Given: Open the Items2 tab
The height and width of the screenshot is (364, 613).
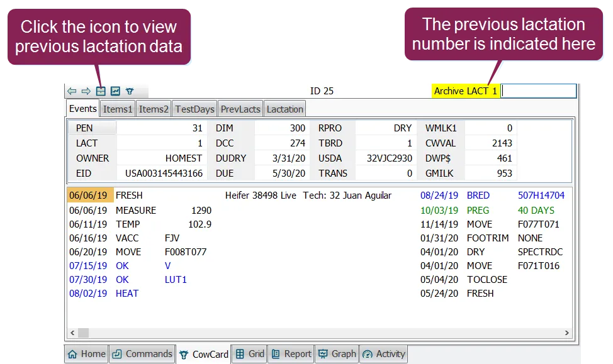Looking at the screenshot, I should coord(154,109).
